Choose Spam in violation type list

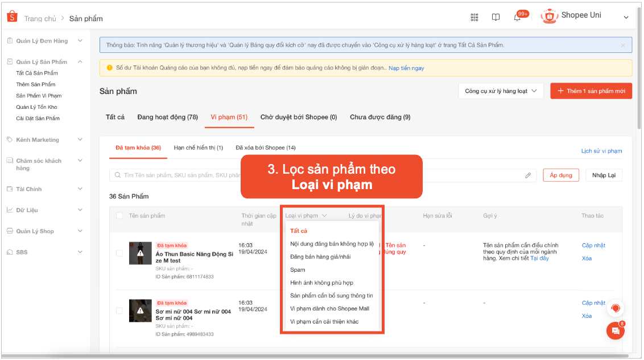tap(298, 269)
